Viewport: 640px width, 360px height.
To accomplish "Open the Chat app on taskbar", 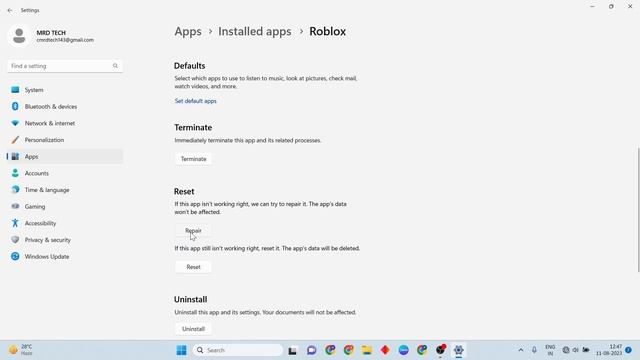I will [311, 350].
